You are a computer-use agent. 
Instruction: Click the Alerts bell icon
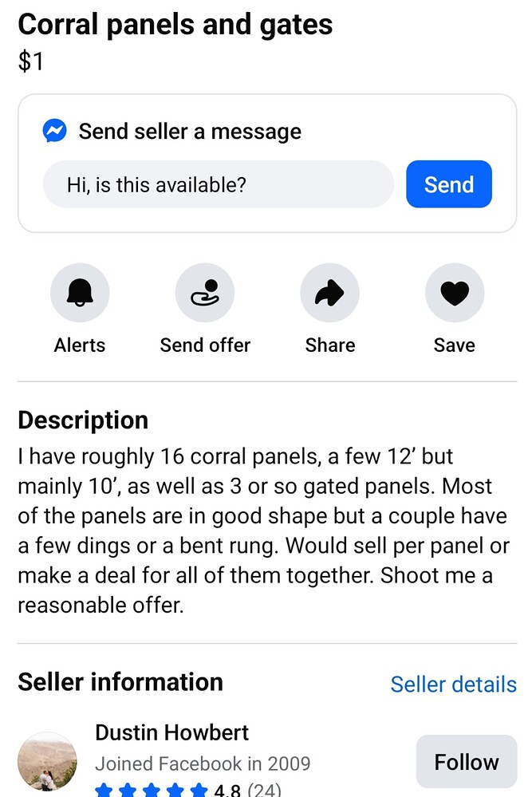(80, 293)
